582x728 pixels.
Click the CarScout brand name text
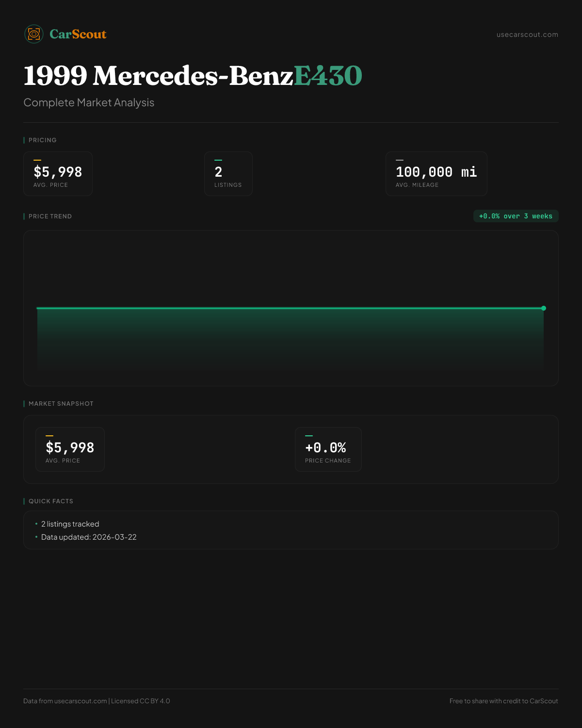pyautogui.click(x=78, y=34)
